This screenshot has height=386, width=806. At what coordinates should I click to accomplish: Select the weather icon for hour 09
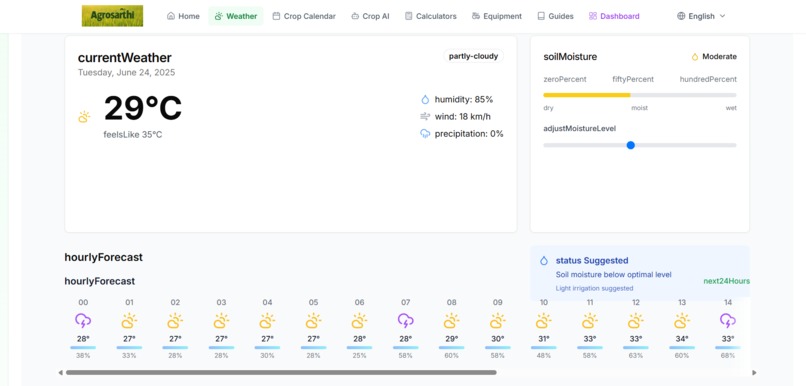[x=498, y=321]
